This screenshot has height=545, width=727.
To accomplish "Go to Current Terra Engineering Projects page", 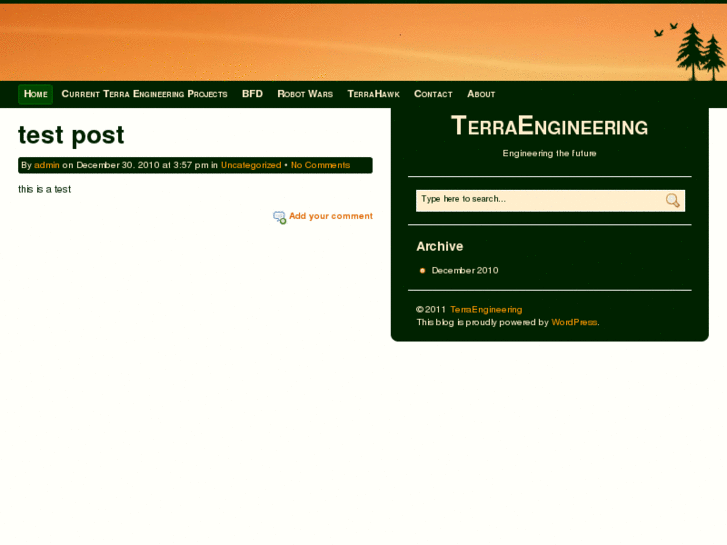I will click(144, 94).
